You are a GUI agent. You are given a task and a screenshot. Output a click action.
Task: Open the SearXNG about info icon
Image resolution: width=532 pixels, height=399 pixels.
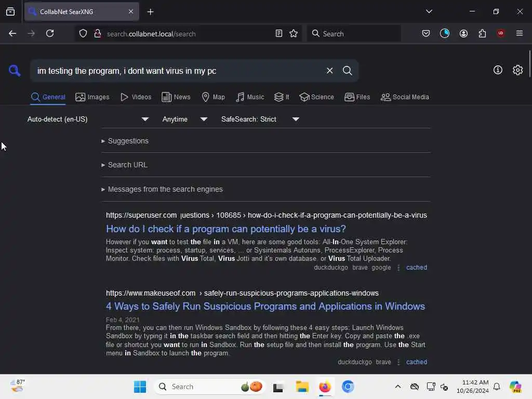[498, 70]
